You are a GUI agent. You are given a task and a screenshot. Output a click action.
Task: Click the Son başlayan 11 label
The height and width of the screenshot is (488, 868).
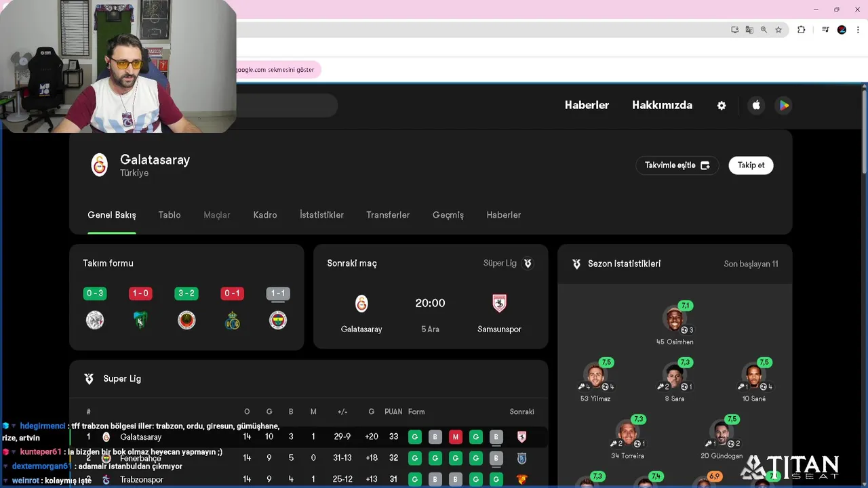tap(751, 264)
